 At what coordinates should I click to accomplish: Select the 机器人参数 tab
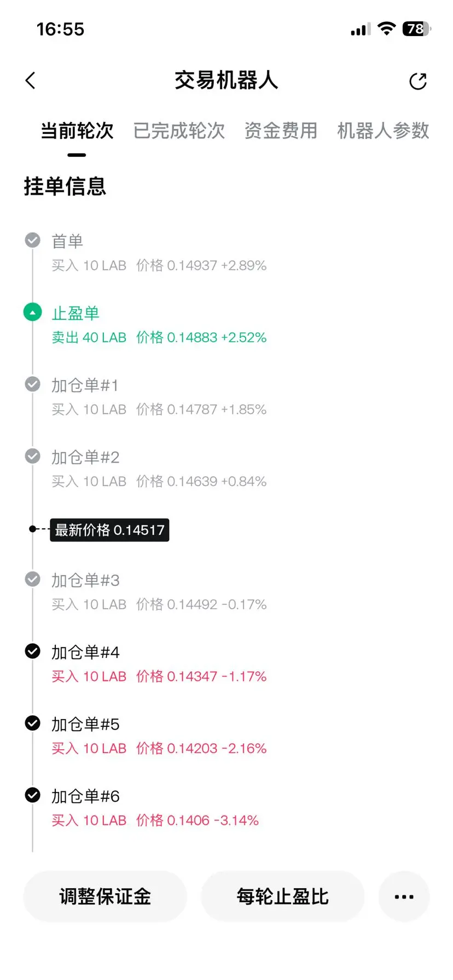[x=383, y=131]
